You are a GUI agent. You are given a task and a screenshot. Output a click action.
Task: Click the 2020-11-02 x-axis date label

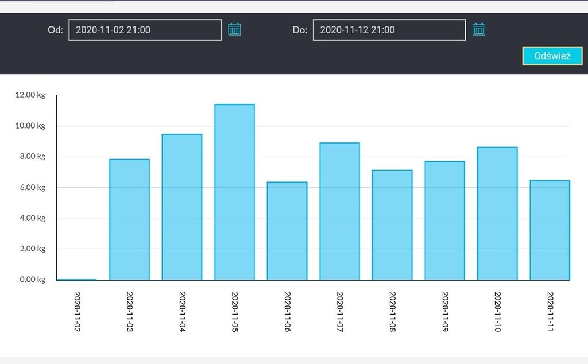coord(78,313)
